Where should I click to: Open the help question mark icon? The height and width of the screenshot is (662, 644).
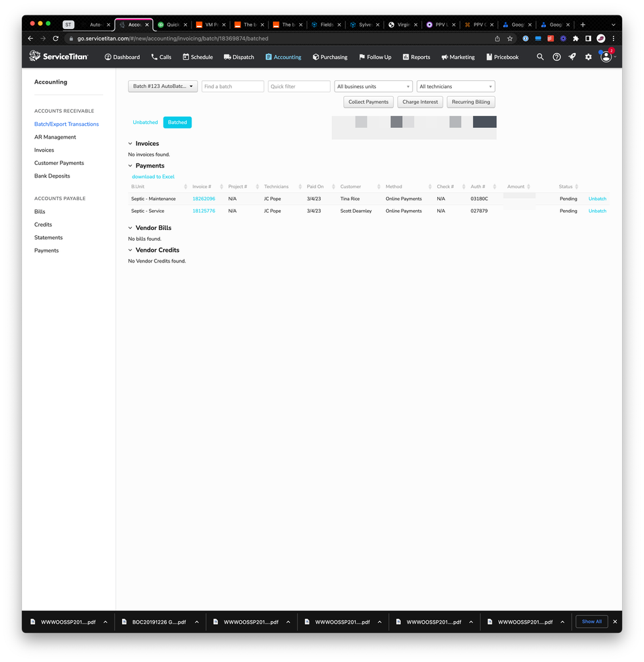click(x=557, y=57)
